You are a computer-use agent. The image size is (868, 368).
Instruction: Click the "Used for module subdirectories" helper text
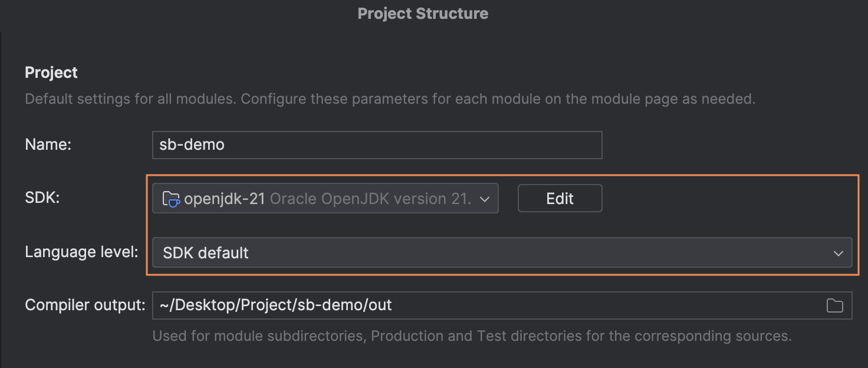471,336
